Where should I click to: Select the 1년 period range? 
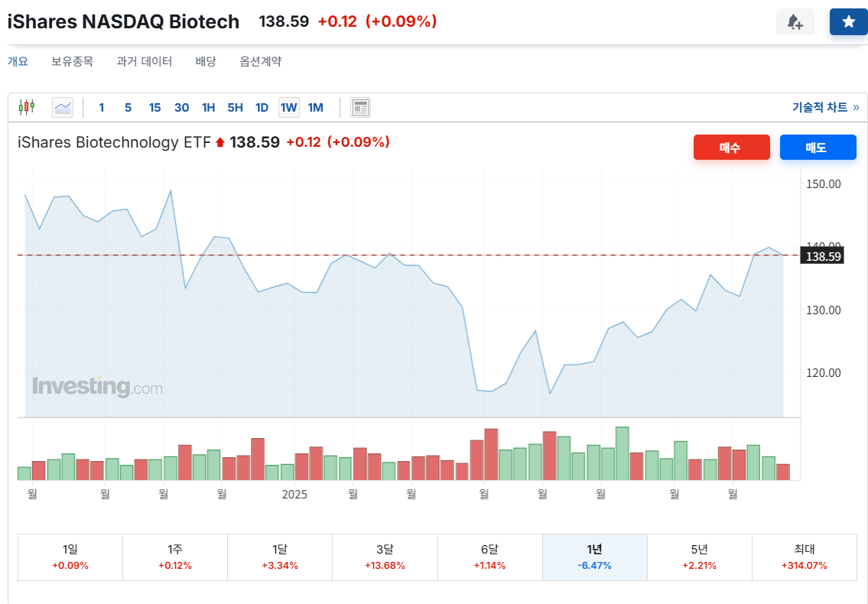point(594,557)
